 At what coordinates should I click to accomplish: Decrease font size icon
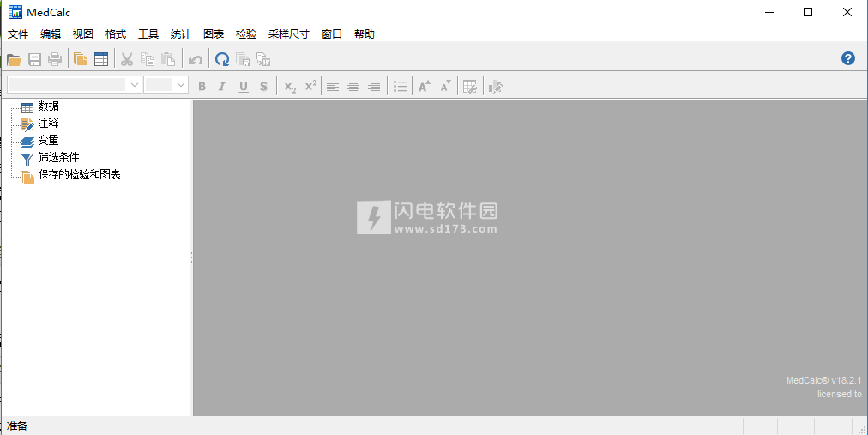[446, 87]
